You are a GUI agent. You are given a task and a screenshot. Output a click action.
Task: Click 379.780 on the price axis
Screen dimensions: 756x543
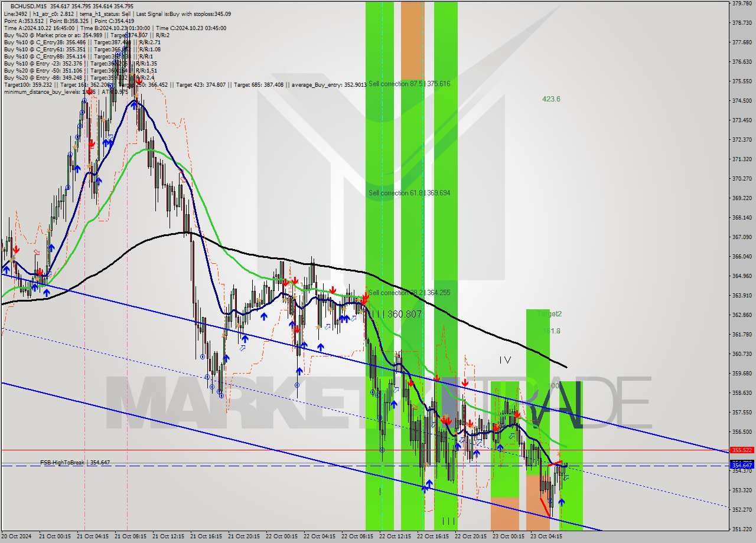742,3
